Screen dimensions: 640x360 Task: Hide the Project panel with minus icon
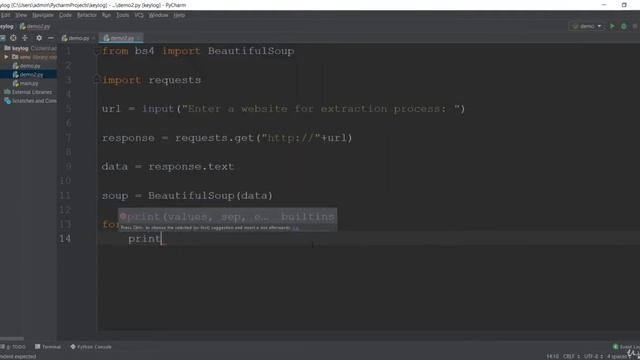(x=51, y=38)
